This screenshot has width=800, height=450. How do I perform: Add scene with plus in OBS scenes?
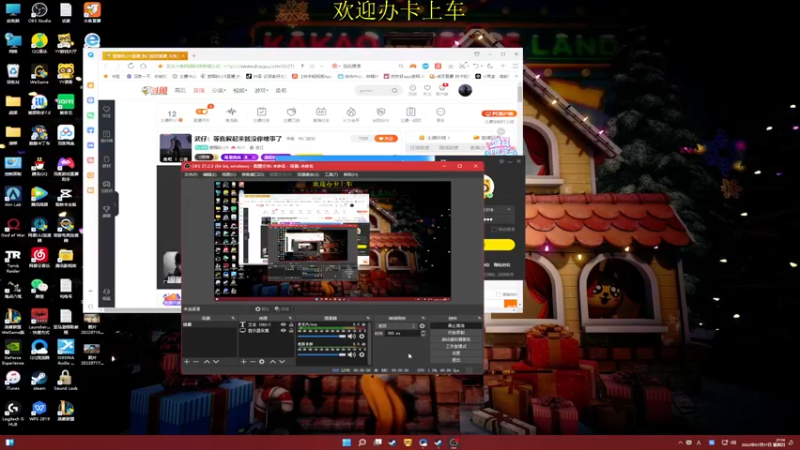(187, 361)
